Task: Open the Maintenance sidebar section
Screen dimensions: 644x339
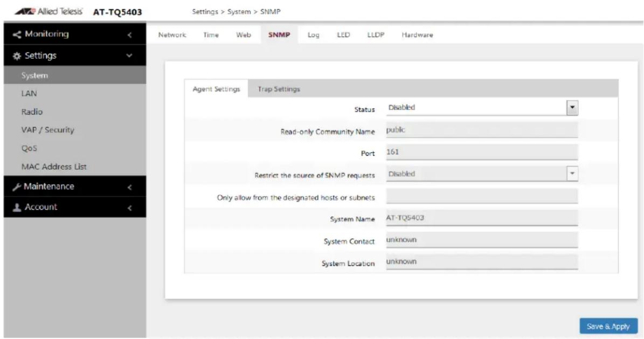Action: (x=75, y=186)
